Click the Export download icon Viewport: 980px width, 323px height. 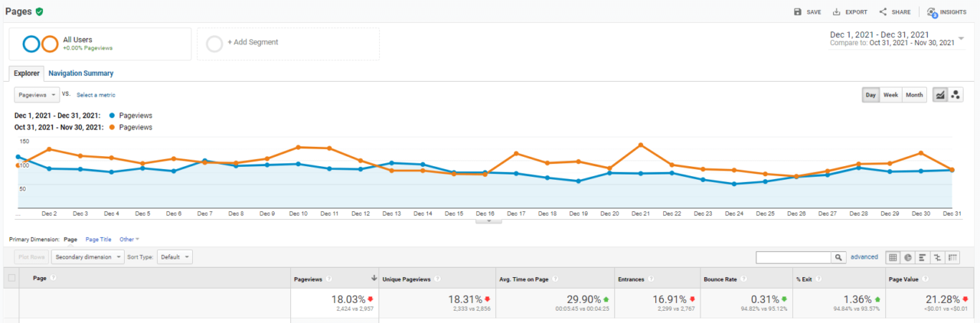coord(837,12)
